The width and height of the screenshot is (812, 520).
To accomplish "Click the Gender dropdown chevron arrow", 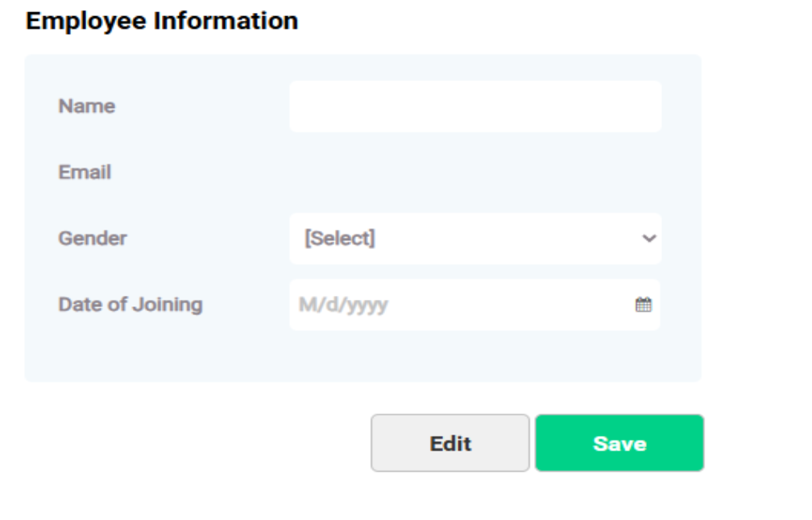I will (x=649, y=239).
